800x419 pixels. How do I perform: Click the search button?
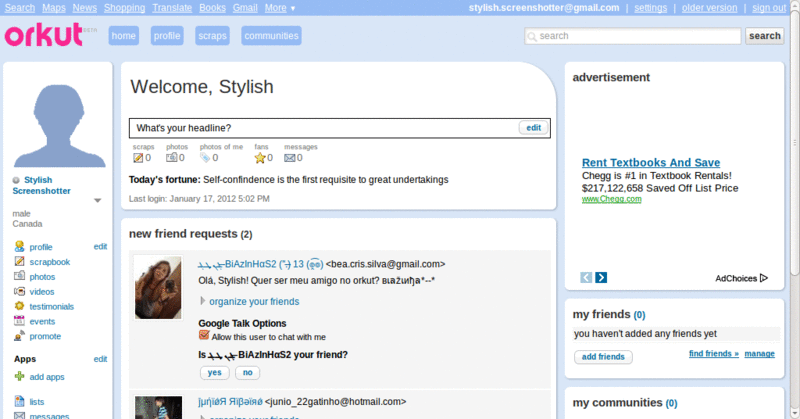pos(764,36)
